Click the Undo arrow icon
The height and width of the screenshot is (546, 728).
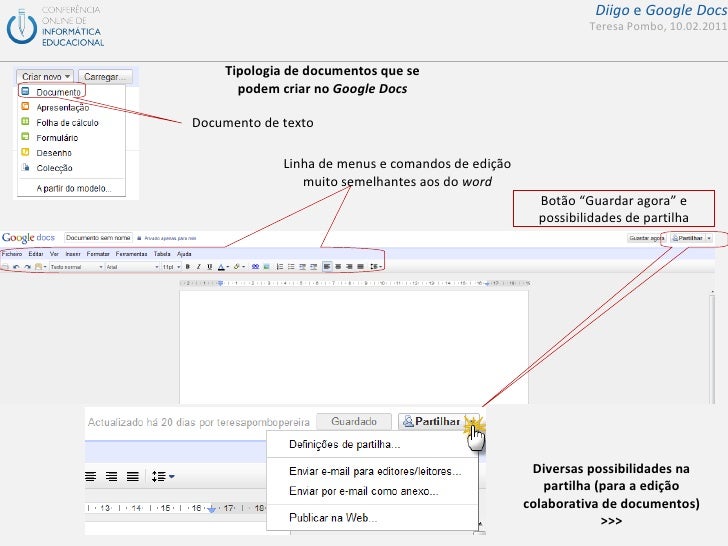tap(16, 266)
